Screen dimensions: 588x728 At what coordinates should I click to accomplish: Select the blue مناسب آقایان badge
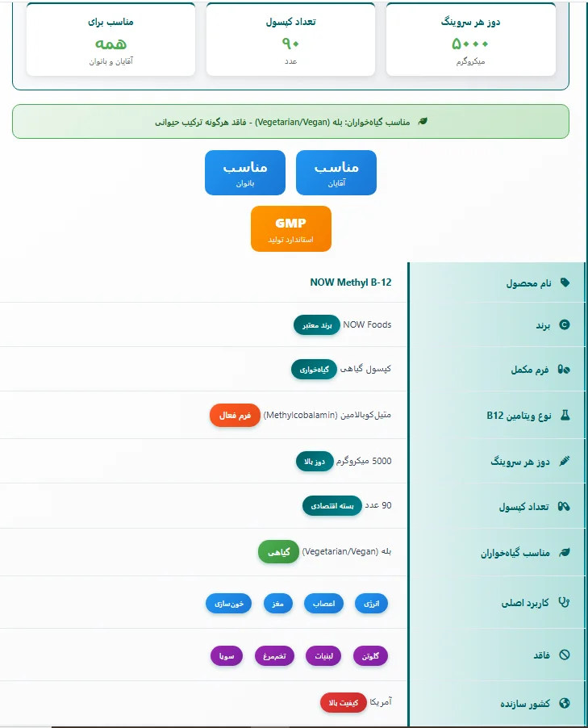point(336,173)
